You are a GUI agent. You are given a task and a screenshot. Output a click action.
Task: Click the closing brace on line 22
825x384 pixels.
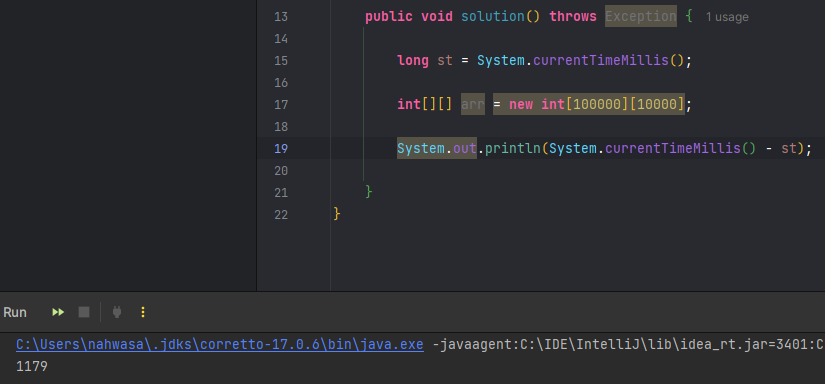337,214
